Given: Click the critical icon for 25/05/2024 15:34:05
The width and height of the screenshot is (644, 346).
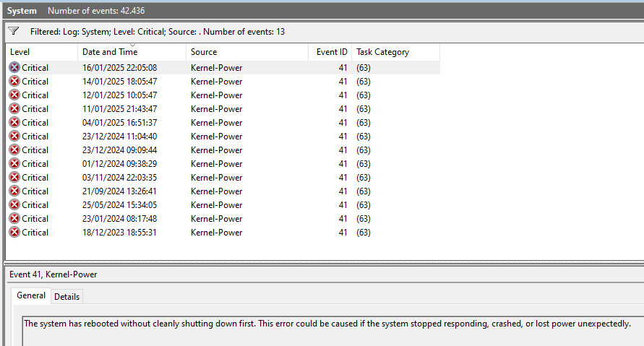Looking at the screenshot, I should (14, 205).
